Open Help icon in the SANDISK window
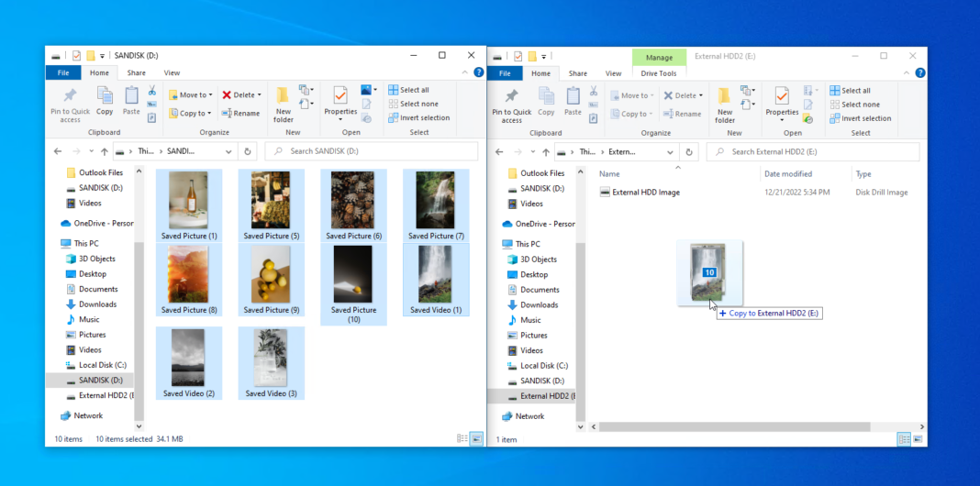This screenshot has height=486, width=980. pos(473,73)
